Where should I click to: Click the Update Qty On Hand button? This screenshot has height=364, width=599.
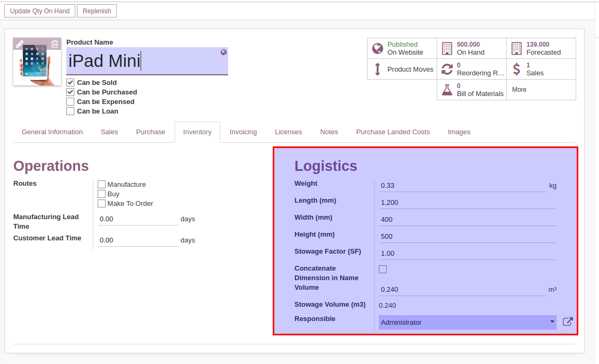tap(39, 11)
